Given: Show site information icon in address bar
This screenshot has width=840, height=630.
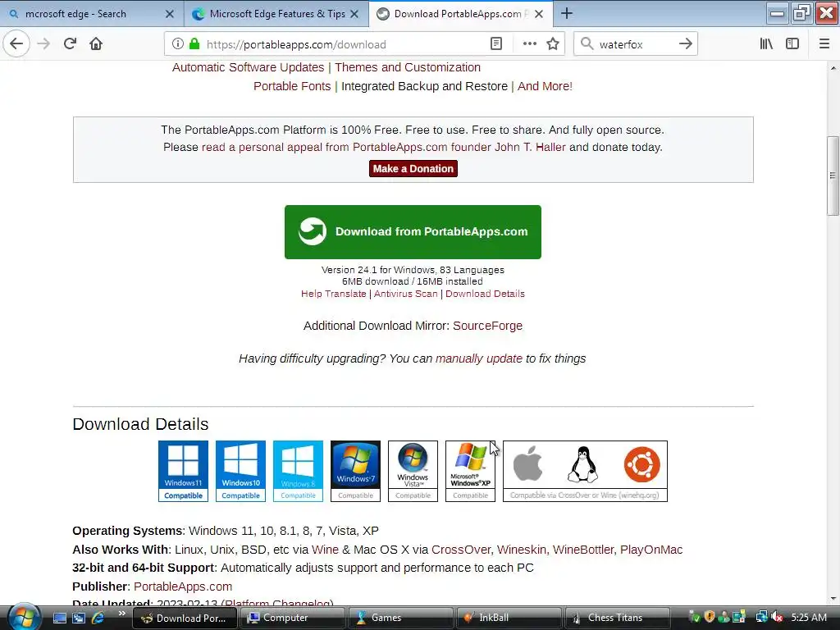Looking at the screenshot, I should (178, 44).
